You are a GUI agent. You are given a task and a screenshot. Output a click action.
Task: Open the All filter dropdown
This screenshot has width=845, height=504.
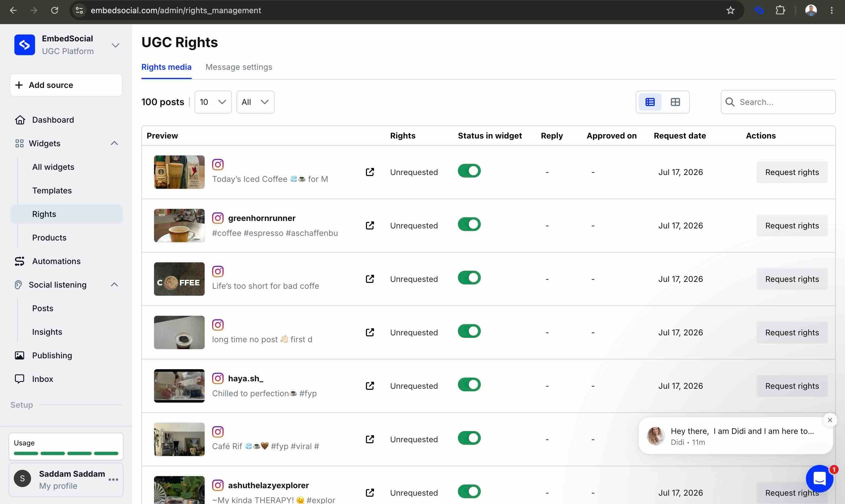[x=255, y=102]
